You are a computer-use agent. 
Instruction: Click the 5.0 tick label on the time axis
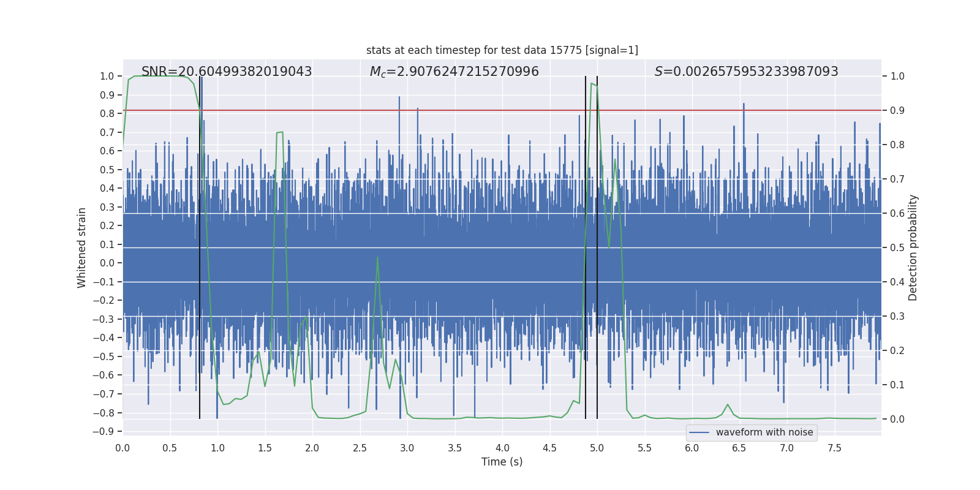pyautogui.click(x=597, y=448)
